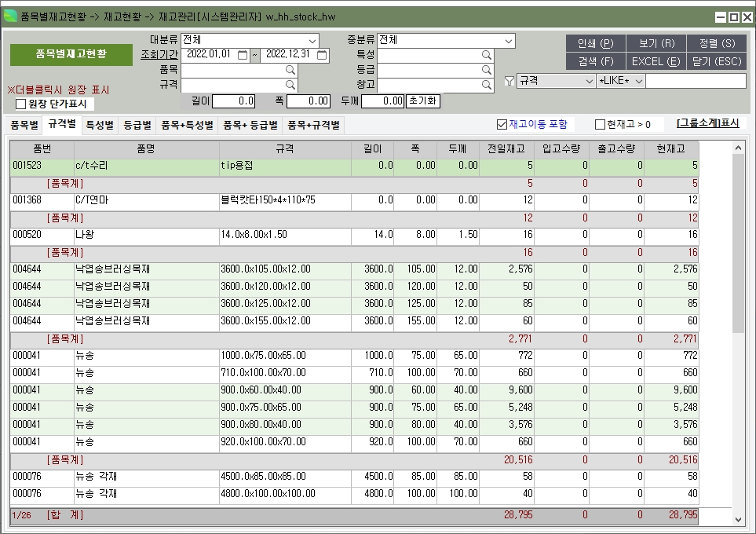Switch to 품목+규격별 tab
This screenshot has height=534, width=756.
coord(313,125)
